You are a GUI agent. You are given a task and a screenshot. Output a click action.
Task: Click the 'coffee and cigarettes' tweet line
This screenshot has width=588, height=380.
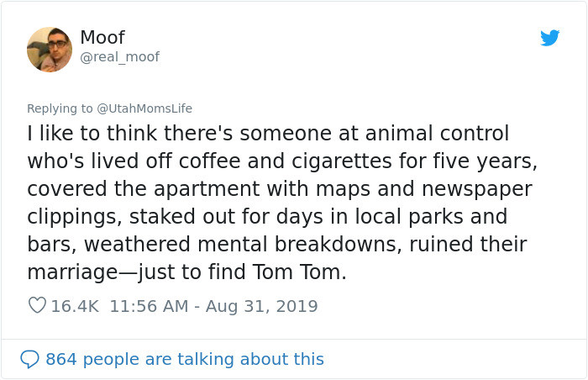click(x=282, y=161)
